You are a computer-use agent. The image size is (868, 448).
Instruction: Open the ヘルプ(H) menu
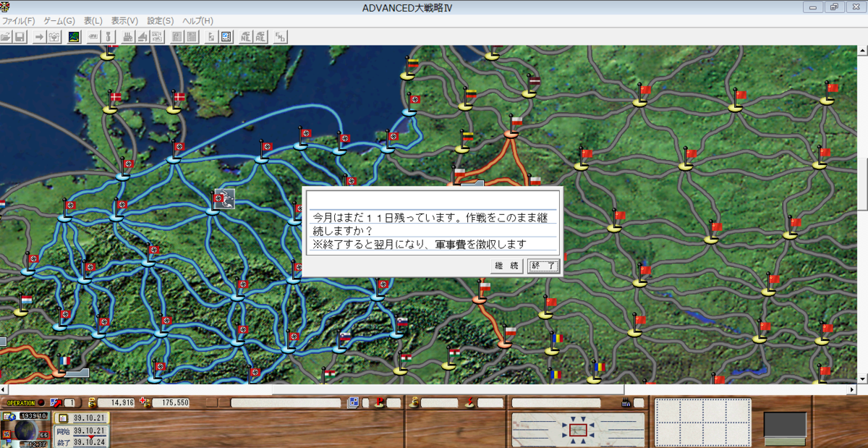pos(197,21)
